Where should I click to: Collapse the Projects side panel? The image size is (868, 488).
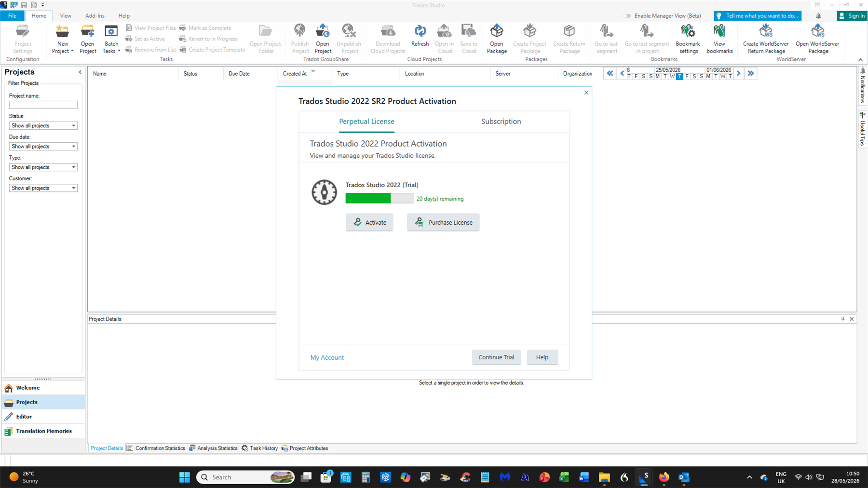(x=80, y=72)
